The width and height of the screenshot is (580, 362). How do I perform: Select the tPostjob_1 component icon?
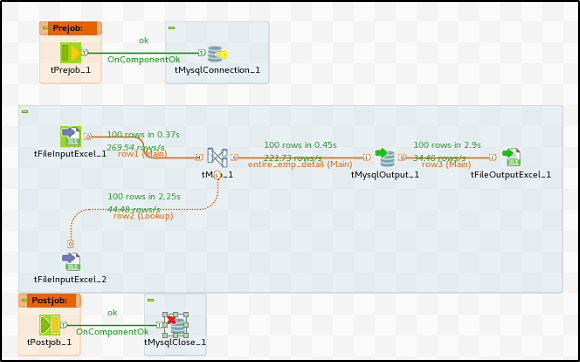tap(50, 325)
